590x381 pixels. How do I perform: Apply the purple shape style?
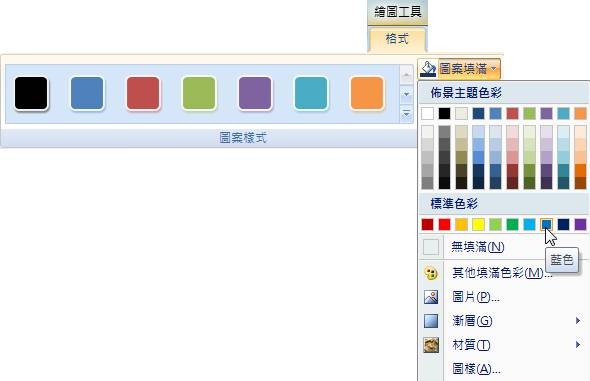tap(255, 93)
